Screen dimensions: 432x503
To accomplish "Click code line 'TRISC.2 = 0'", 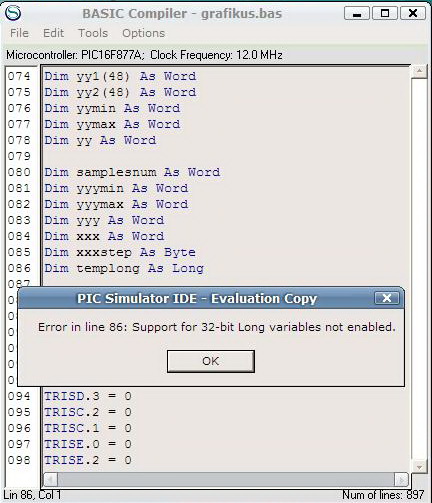I will click(88, 412).
